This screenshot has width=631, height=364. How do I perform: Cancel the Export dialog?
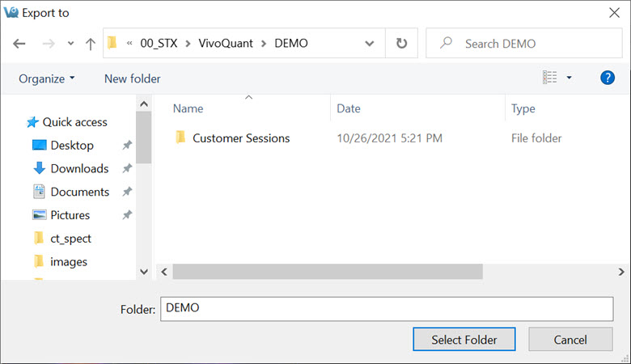pos(570,340)
